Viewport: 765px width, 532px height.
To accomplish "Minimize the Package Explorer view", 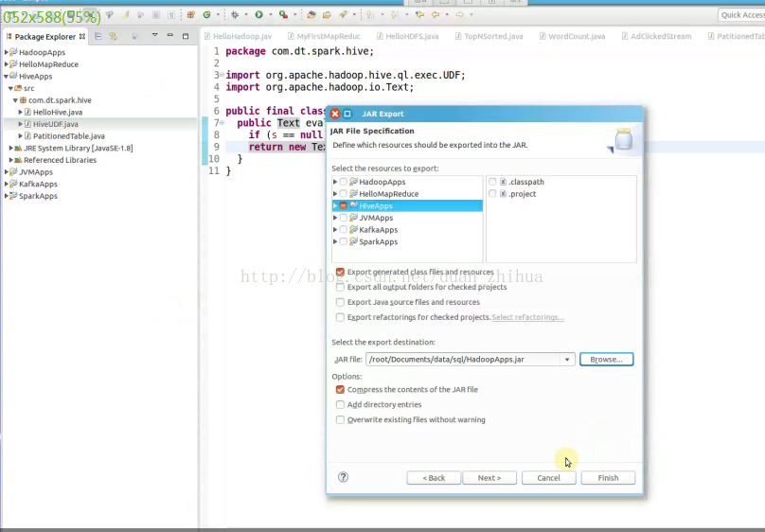I will [169, 36].
